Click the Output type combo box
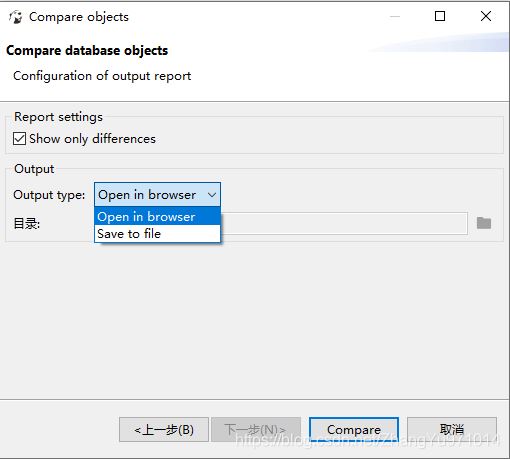Viewport: 510px width, 459px height. 157,195
